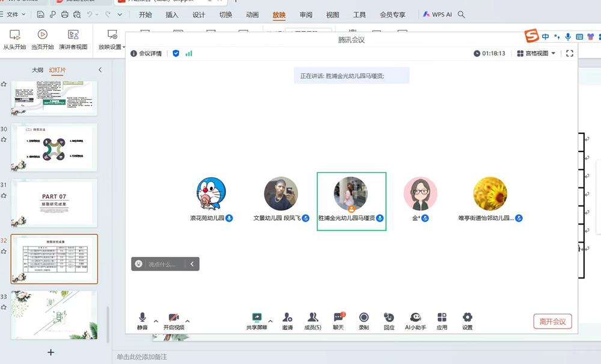Show the 成员(5) members list

coord(313,321)
